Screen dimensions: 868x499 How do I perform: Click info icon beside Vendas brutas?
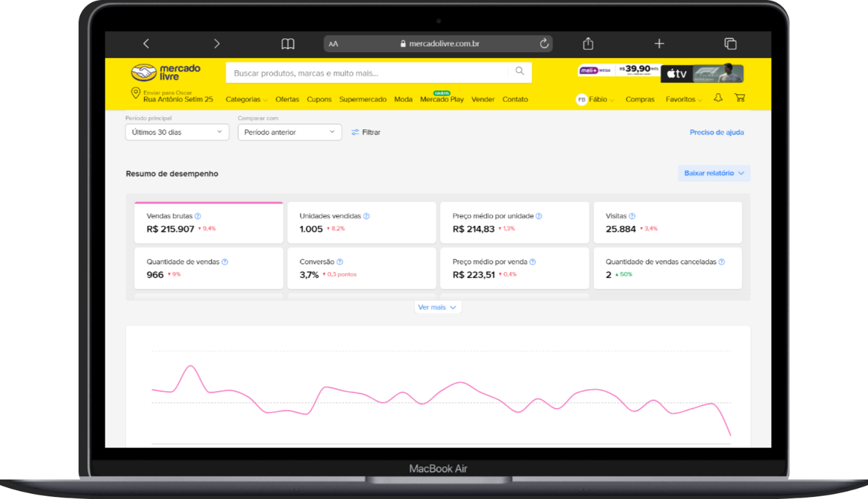[x=198, y=216]
